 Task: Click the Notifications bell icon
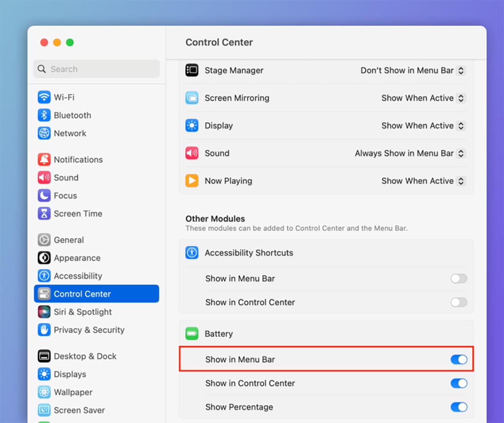coord(44,159)
